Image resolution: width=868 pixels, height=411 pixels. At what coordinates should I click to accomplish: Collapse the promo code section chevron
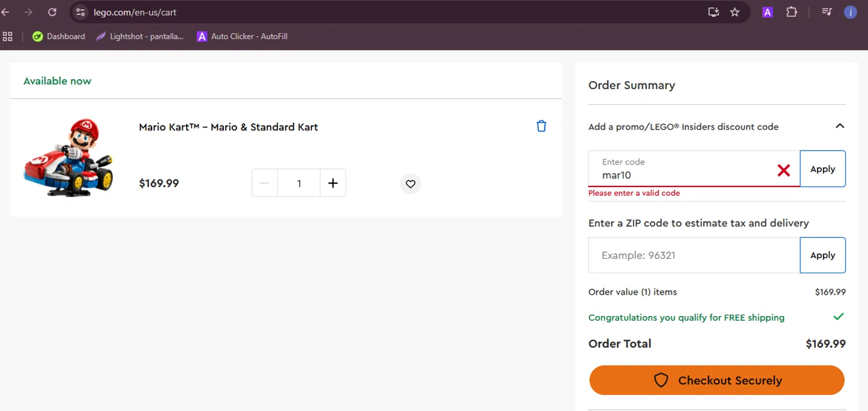pyautogui.click(x=840, y=126)
